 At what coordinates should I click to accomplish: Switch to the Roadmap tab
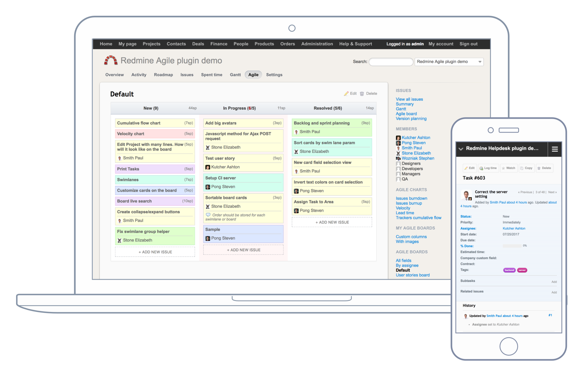coord(163,75)
